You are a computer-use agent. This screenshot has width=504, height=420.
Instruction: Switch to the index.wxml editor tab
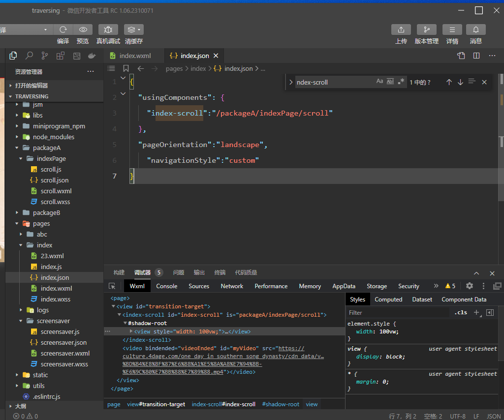135,56
